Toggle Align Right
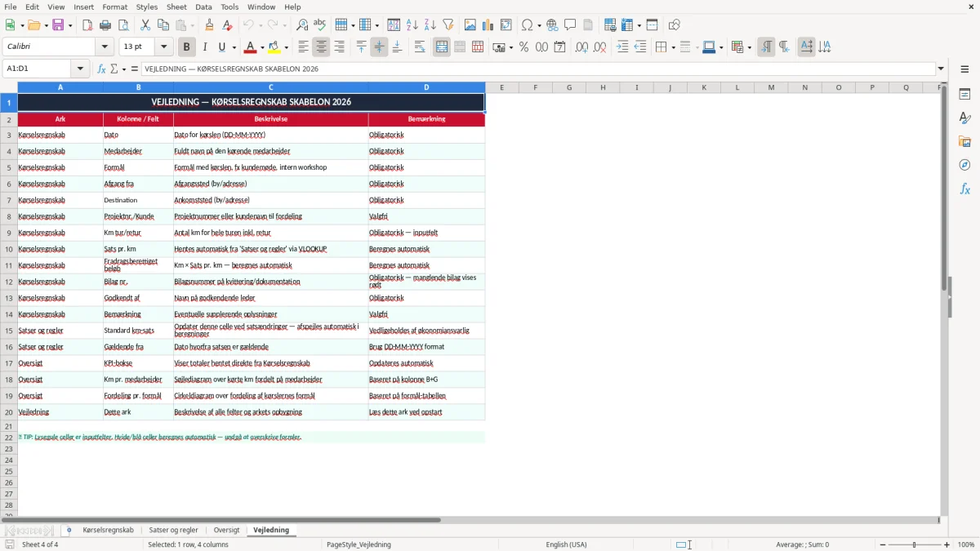 (x=340, y=47)
